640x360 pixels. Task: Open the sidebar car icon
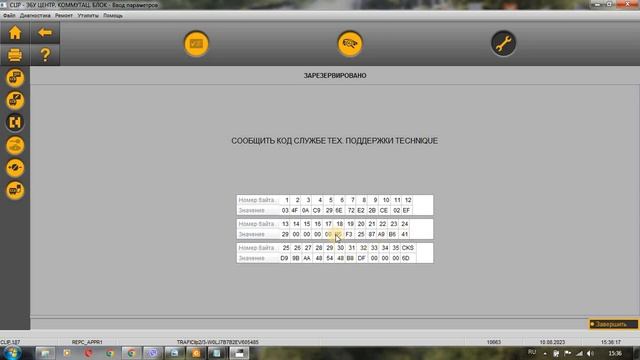point(15,145)
